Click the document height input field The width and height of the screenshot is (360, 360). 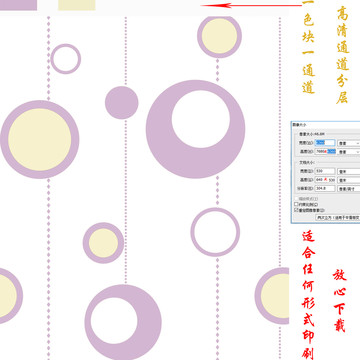click(x=325, y=180)
